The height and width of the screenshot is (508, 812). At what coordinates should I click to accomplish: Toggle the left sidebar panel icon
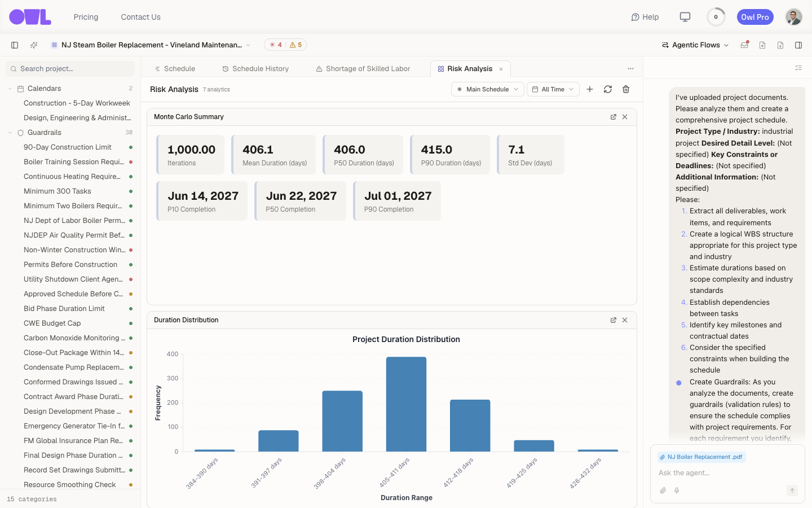(15, 45)
